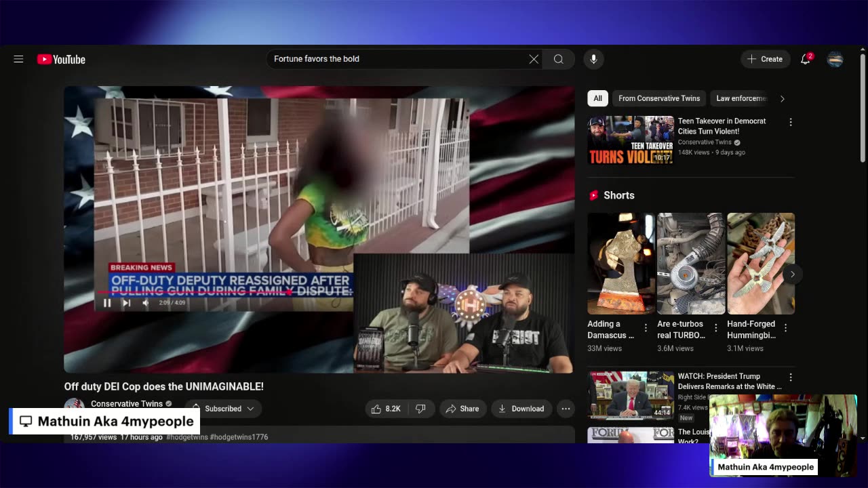Open options for the Hand-Forged Hummingbird short
Image resolution: width=868 pixels, height=488 pixels.
pyautogui.click(x=785, y=328)
